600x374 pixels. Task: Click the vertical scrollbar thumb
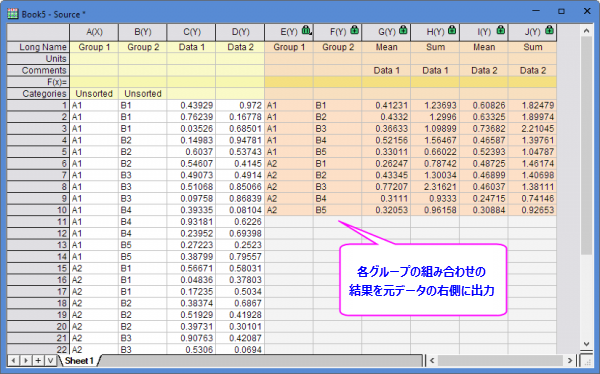587,145
